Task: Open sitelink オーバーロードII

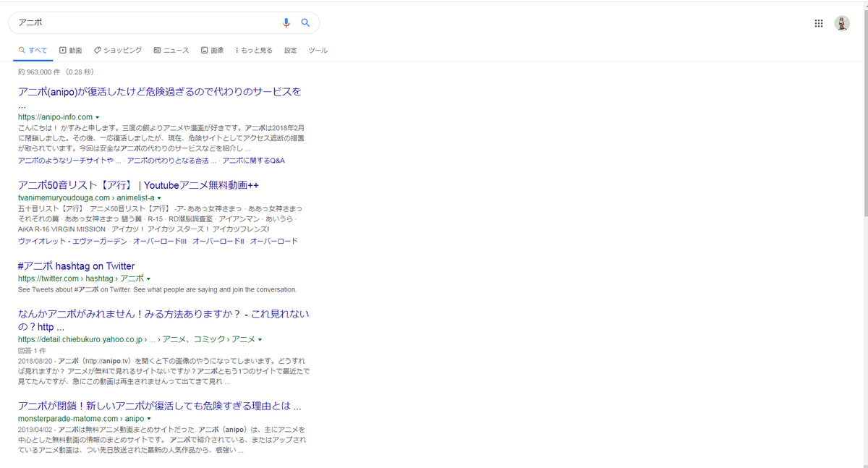Action: click(x=218, y=241)
